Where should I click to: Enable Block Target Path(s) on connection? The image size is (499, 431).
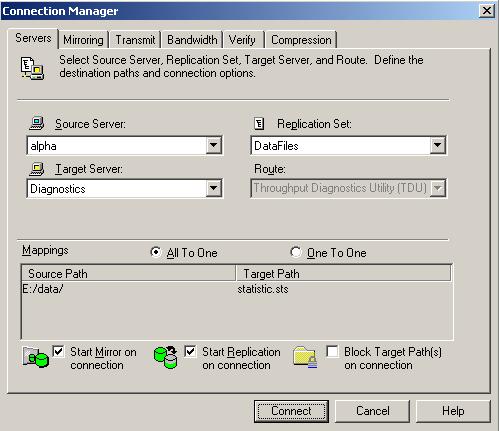pyautogui.click(x=332, y=351)
